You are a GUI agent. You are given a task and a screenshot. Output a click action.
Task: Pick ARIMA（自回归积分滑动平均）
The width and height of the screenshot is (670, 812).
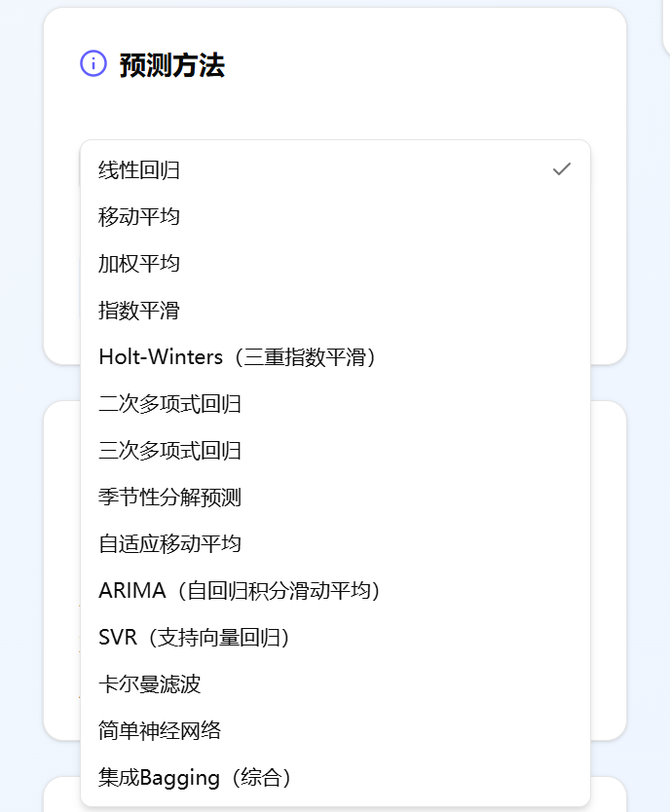tap(240, 590)
